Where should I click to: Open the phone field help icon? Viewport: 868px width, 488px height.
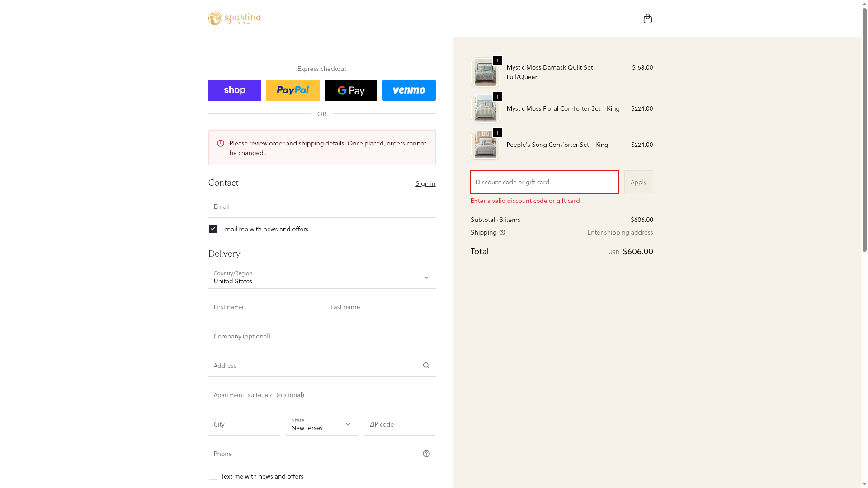click(x=426, y=454)
